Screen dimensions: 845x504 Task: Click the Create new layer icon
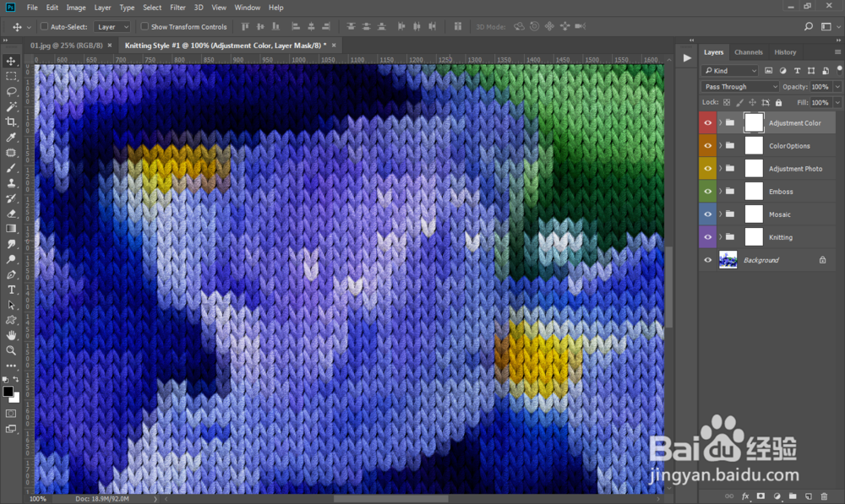click(809, 496)
